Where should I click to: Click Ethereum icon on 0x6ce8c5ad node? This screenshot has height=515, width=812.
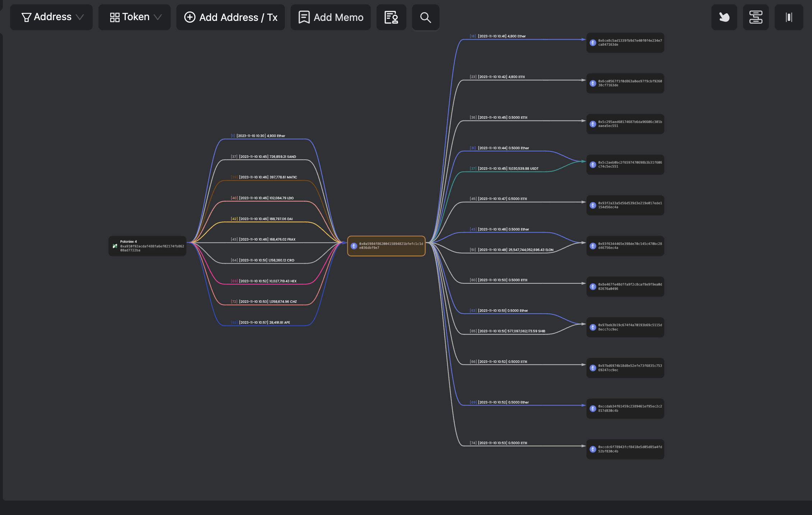coord(593,43)
